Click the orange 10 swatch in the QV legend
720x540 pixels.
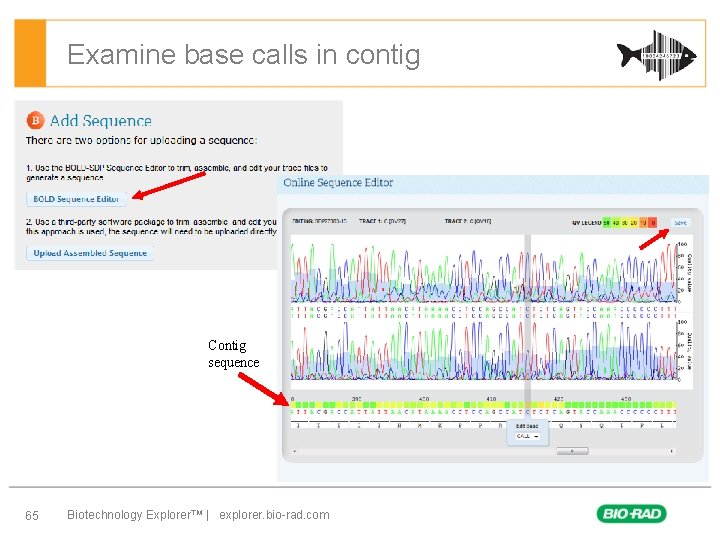pos(643,223)
